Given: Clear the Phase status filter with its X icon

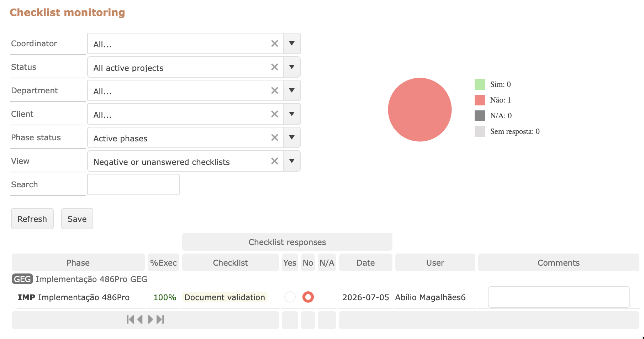Looking at the screenshot, I should (x=275, y=137).
